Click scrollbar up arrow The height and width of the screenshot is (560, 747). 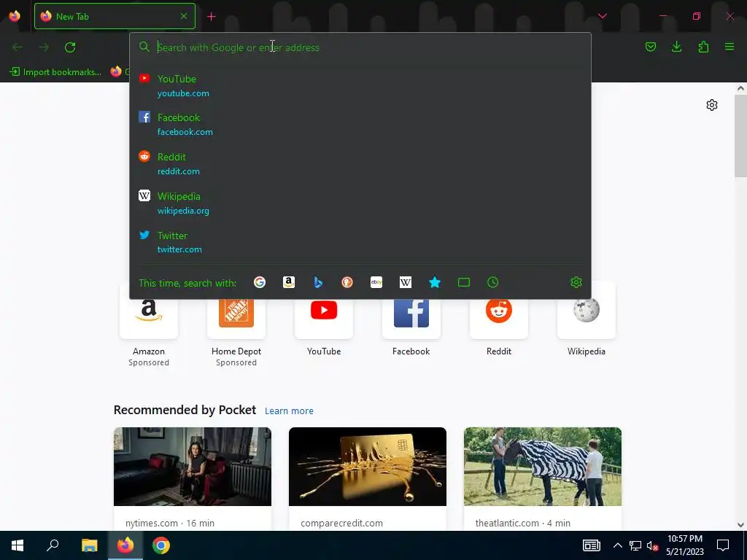740,88
